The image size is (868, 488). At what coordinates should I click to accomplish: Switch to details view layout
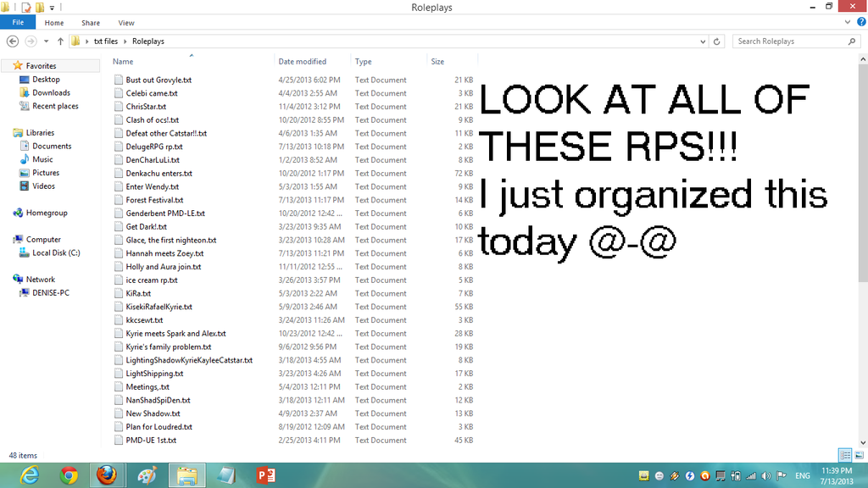click(x=845, y=455)
